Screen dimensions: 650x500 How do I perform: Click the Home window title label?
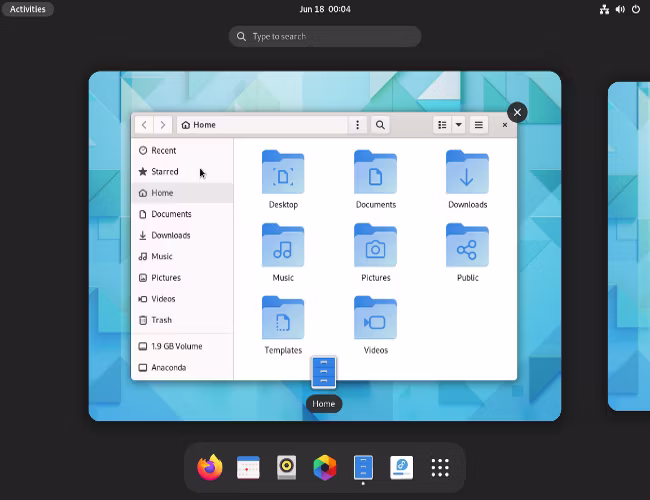click(x=324, y=404)
